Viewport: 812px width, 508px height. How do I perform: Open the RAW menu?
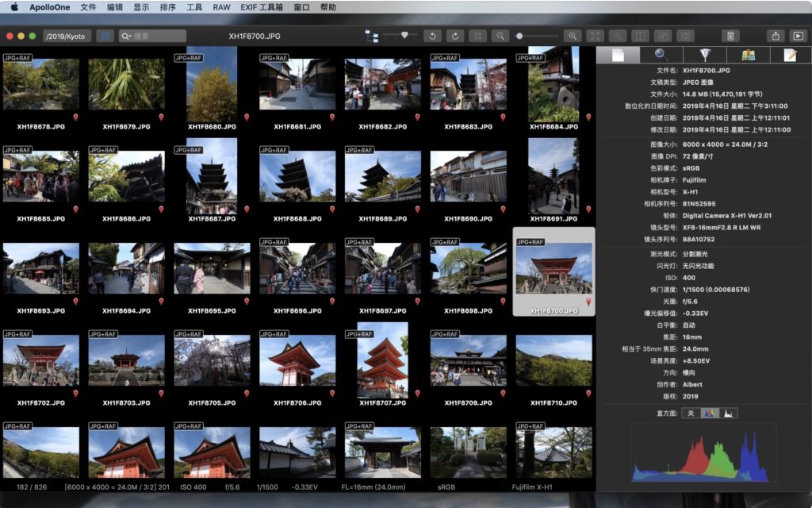[221, 8]
